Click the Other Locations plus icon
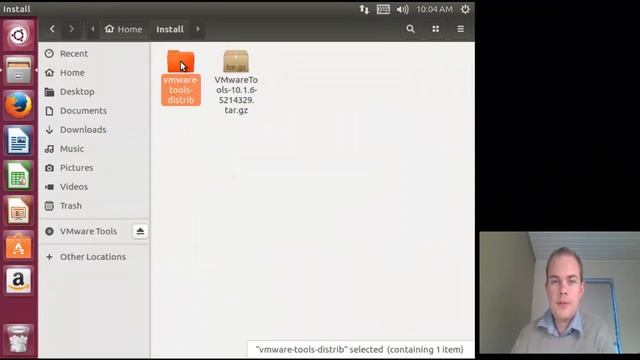The height and width of the screenshot is (360, 640). click(49, 257)
